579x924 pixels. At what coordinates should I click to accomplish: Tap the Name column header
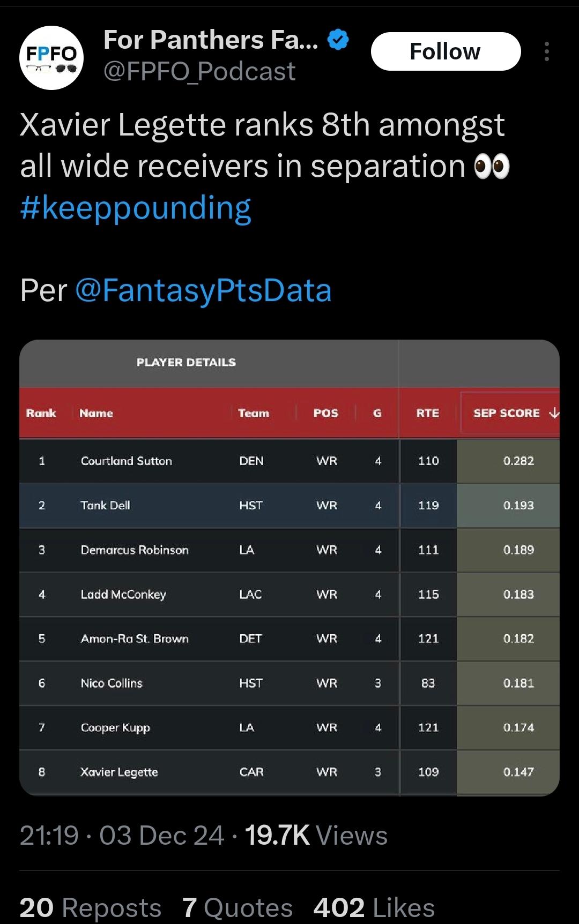click(96, 413)
